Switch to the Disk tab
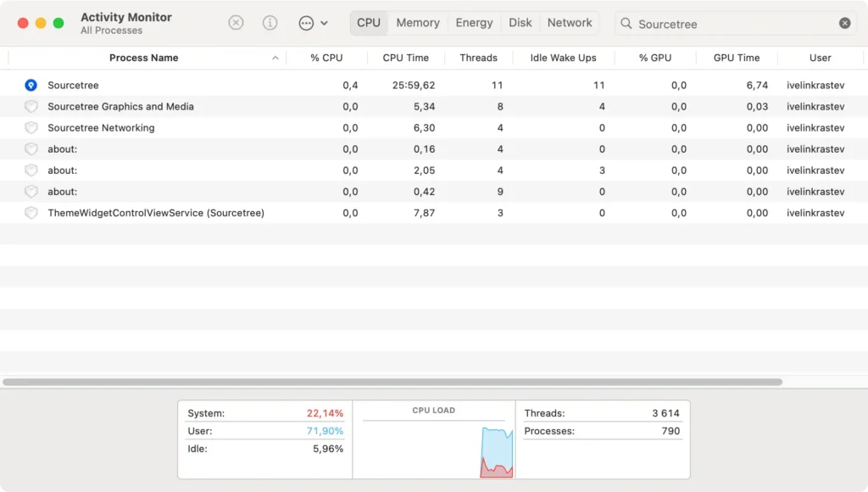This screenshot has width=868, height=492. pos(520,23)
